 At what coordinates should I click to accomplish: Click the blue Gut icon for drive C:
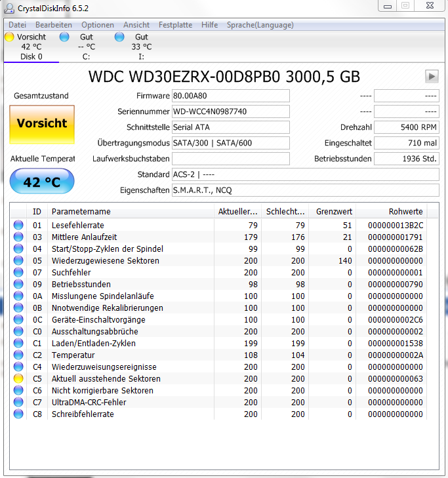pos(64,37)
